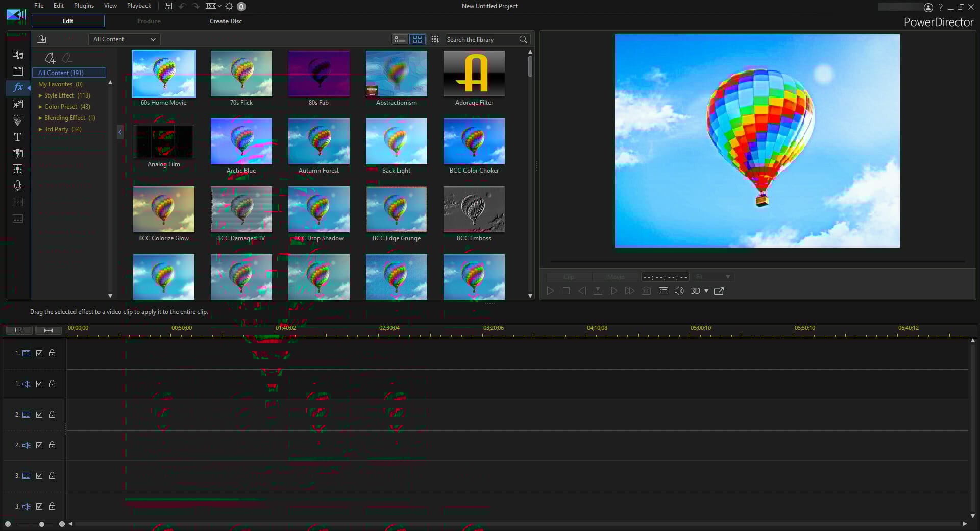Open the Transition Room lightning icon
This screenshot has width=980, height=531.
(18, 153)
